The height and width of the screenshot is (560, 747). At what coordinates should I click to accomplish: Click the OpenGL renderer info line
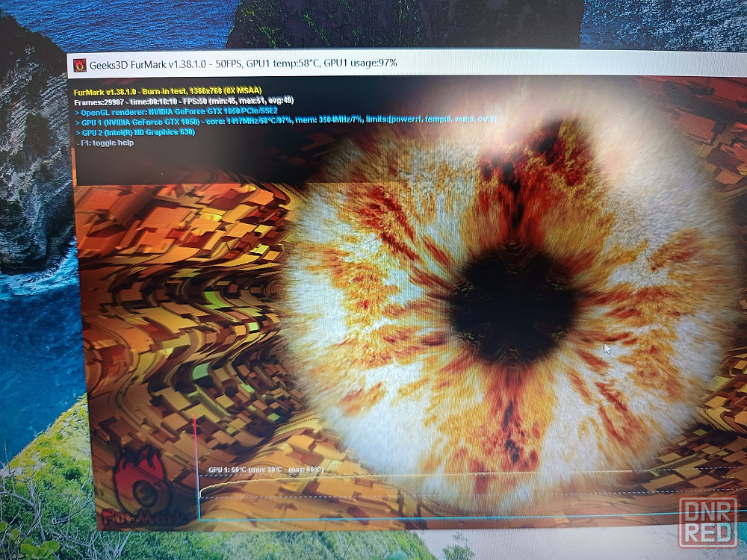[x=176, y=112]
